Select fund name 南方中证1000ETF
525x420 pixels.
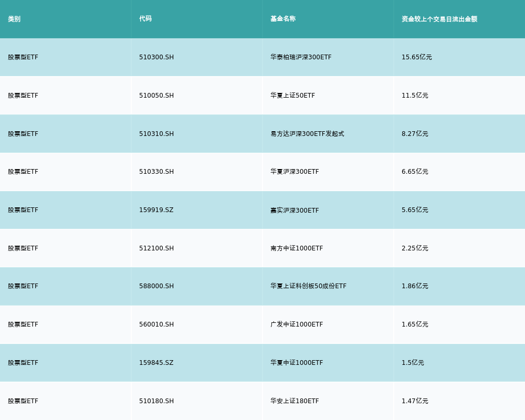(297, 248)
